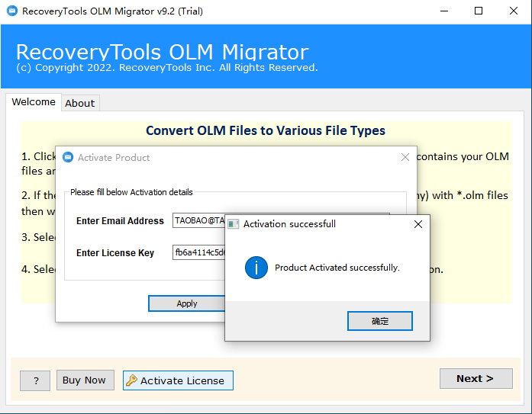Maximize the OLM Migrator window

click(479, 11)
